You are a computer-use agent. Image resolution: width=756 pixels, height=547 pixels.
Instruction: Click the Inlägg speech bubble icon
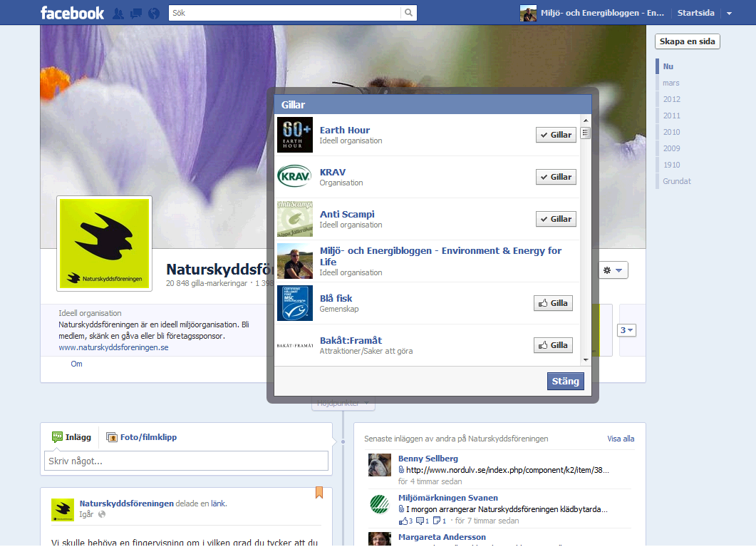click(58, 437)
